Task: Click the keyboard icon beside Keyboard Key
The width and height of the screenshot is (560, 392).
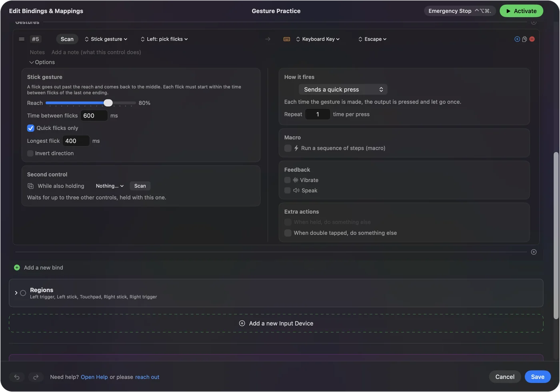Action: pyautogui.click(x=287, y=39)
